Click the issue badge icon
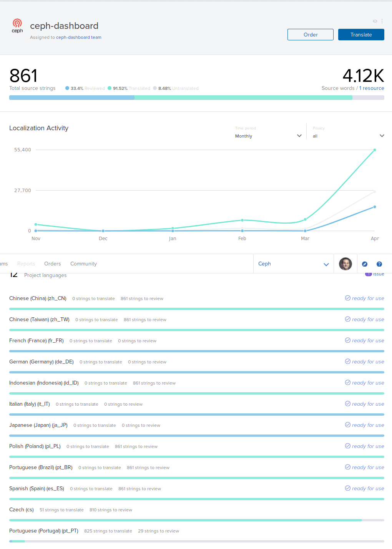 click(368, 274)
